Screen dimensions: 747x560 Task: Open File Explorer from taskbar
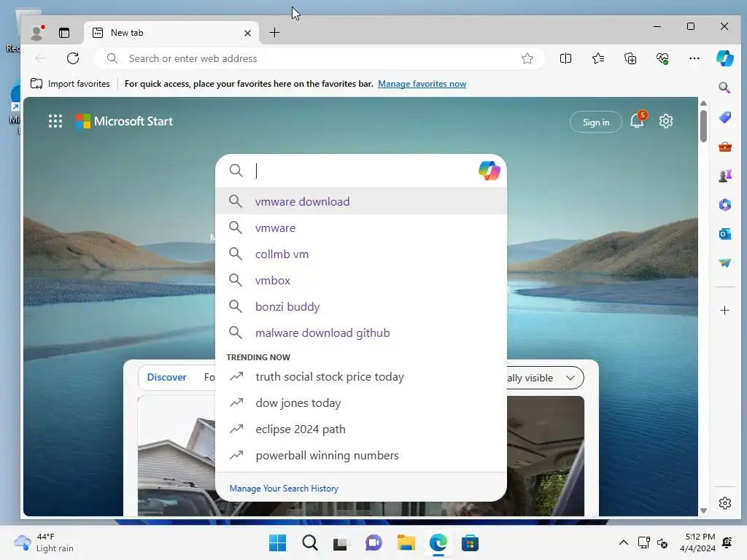point(406,542)
